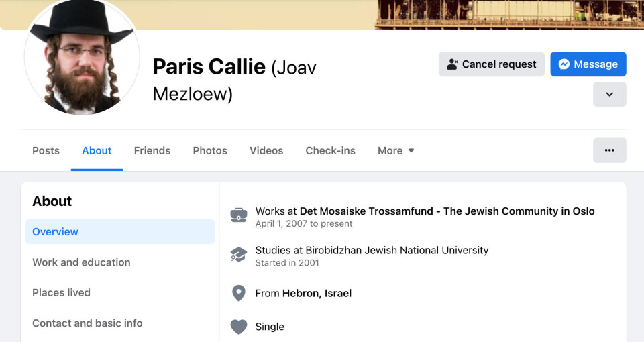Image resolution: width=644 pixels, height=342 pixels.
Task: Switch to the Friends tab
Action: tap(152, 150)
